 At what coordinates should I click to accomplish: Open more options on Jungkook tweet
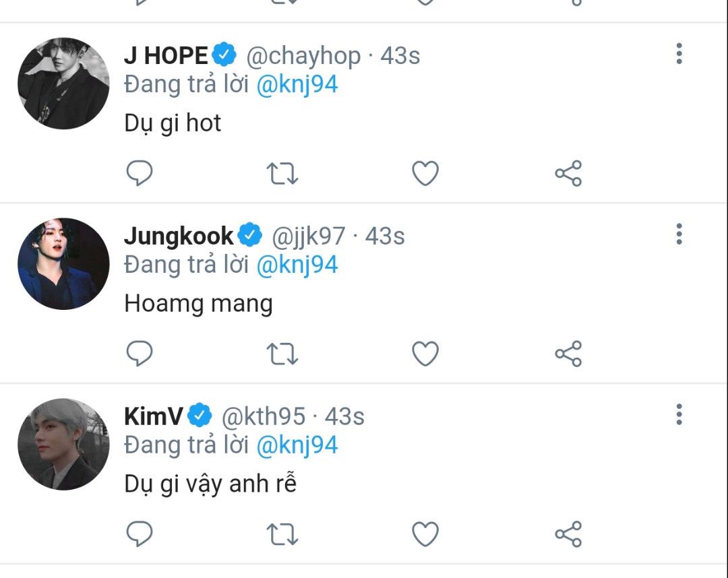click(679, 234)
